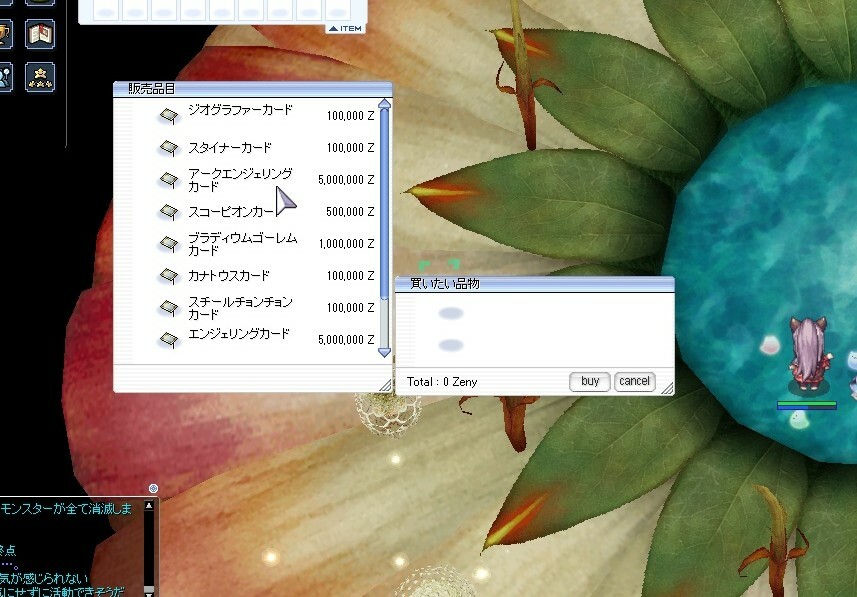Image resolution: width=857 pixels, height=597 pixels.
Task: Click the 販売品目 window title bar
Action: [x=252, y=89]
